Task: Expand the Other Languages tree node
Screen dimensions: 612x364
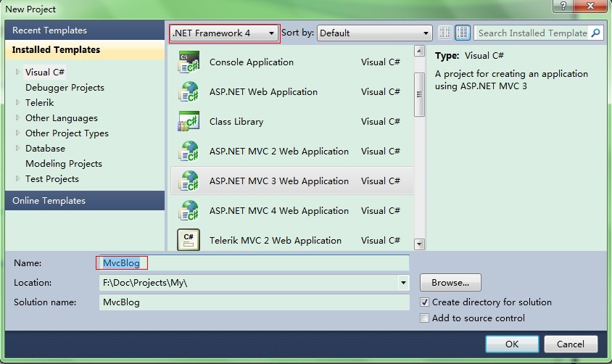Action: point(17,117)
